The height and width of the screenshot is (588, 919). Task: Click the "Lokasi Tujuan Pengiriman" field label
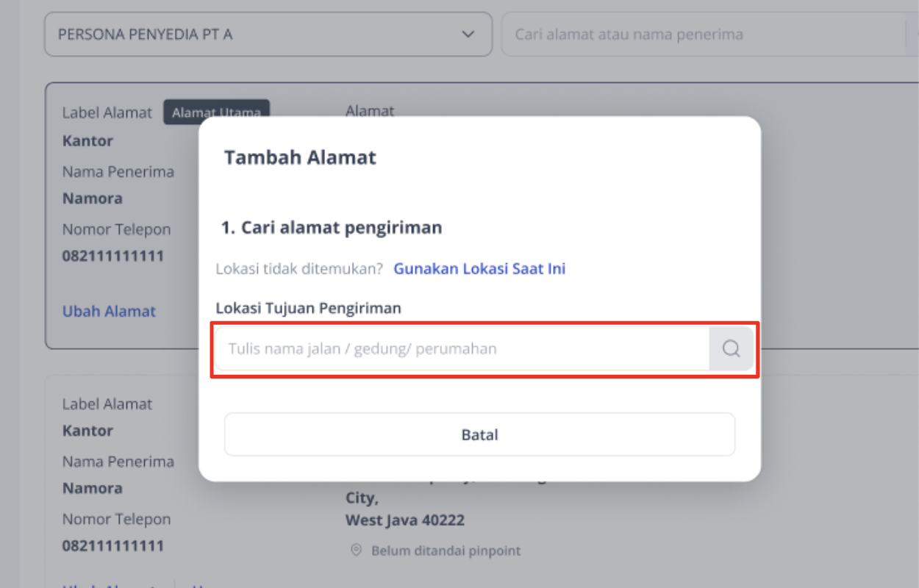coord(309,308)
